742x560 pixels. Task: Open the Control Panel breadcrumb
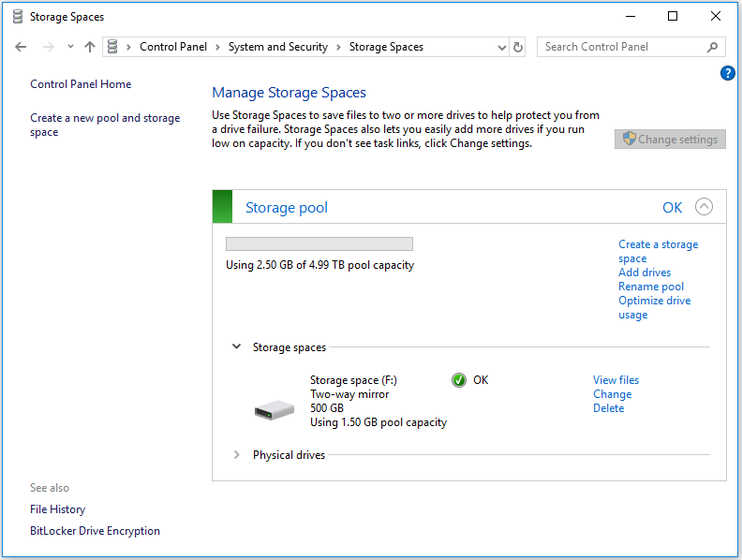[x=173, y=47]
